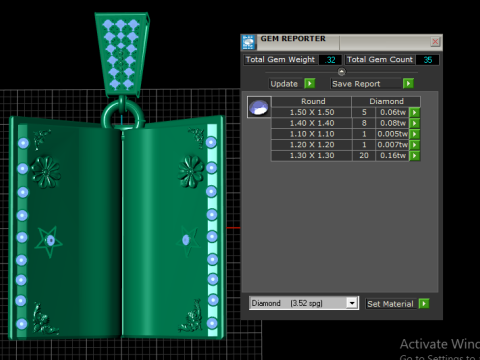The width and height of the screenshot is (480, 360).
Task: Select the 1.50 X 1.50 size cell
Action: click(x=312, y=112)
